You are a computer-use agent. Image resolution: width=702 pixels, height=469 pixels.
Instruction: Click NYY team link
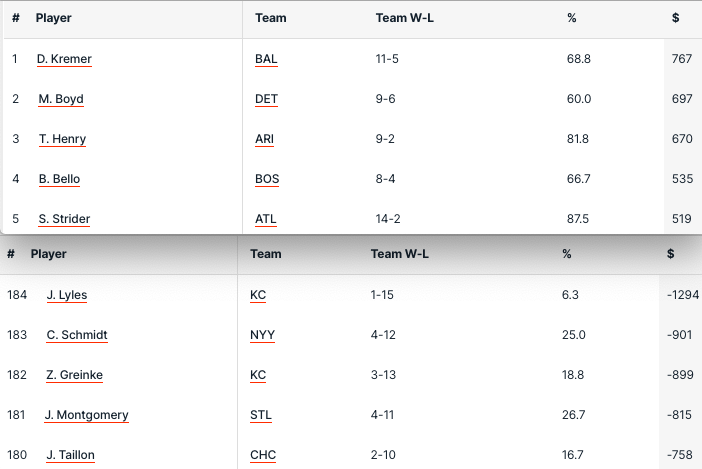click(x=262, y=335)
